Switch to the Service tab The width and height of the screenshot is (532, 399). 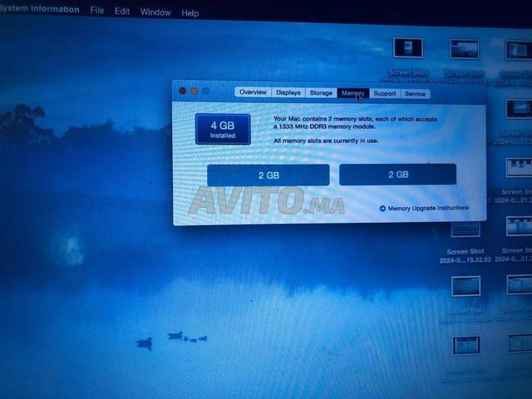point(415,94)
